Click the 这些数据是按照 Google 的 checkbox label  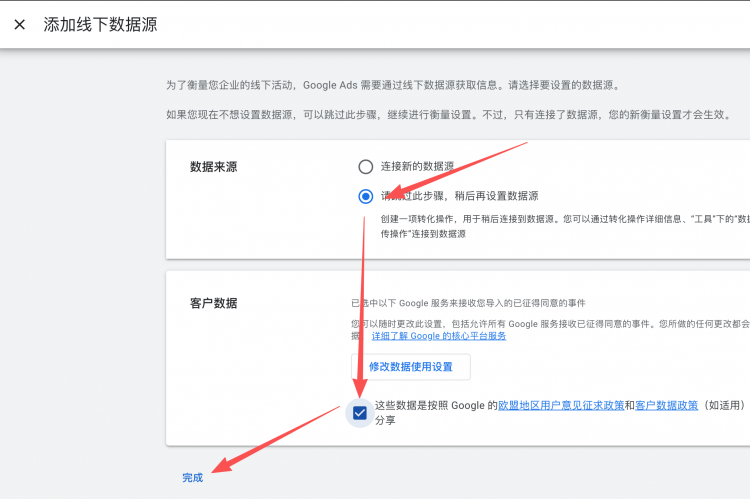(x=435, y=406)
